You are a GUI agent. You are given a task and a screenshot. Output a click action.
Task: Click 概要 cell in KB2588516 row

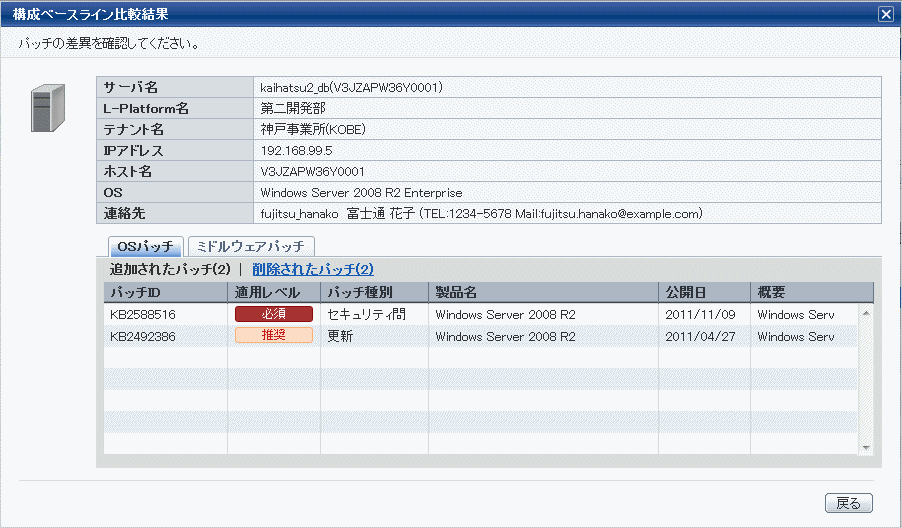[x=796, y=315]
